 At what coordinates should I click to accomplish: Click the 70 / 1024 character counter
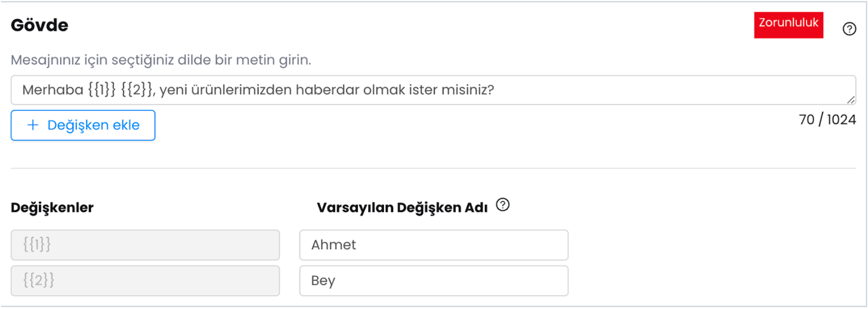point(827,120)
